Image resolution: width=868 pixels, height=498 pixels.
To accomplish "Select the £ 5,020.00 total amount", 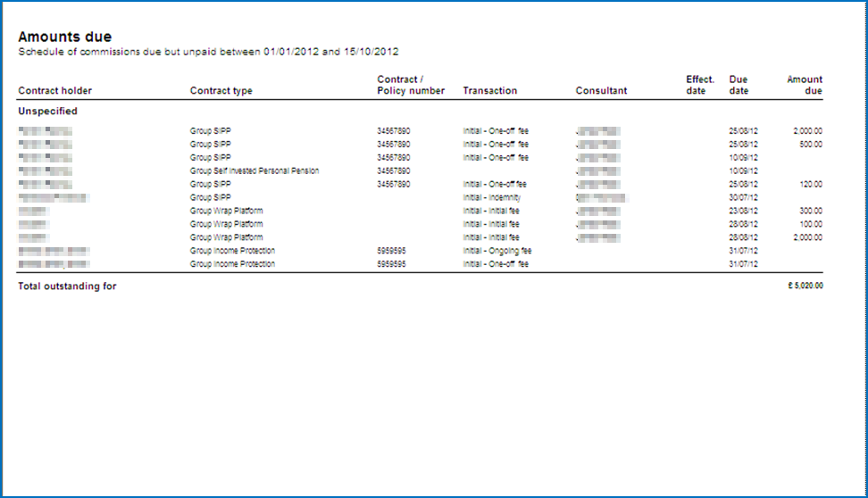I will pyautogui.click(x=805, y=286).
